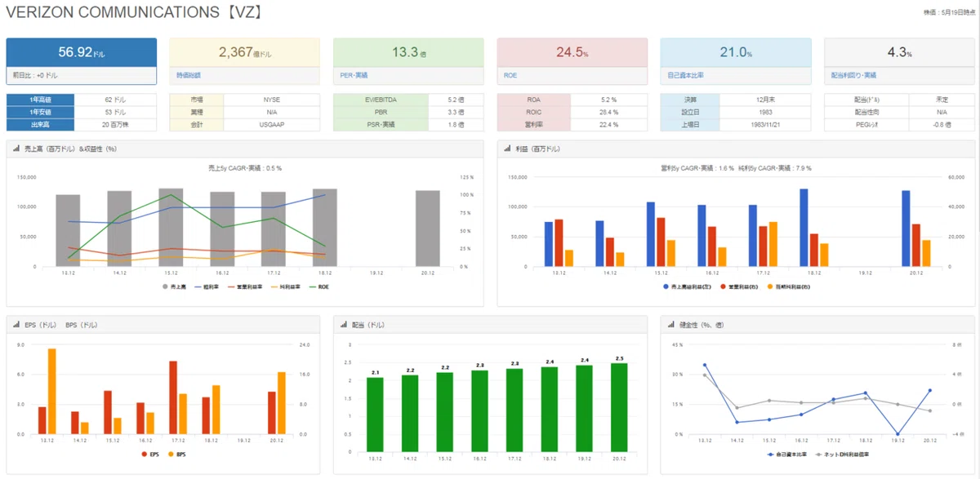Click the bar-chart icon beside 売上高 panel title
Viewport: 980px width, 479px height.
point(17,149)
